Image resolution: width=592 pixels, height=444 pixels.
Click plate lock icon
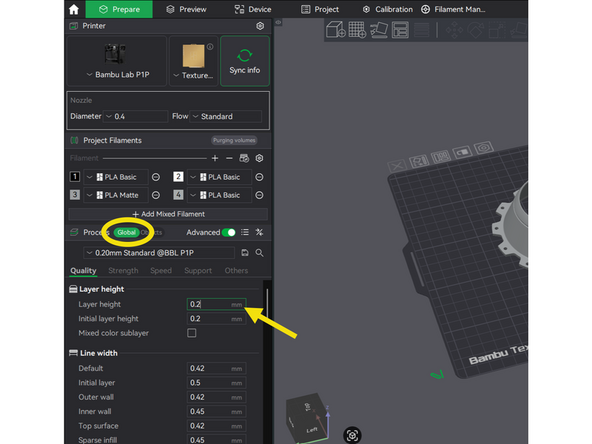click(x=462, y=152)
